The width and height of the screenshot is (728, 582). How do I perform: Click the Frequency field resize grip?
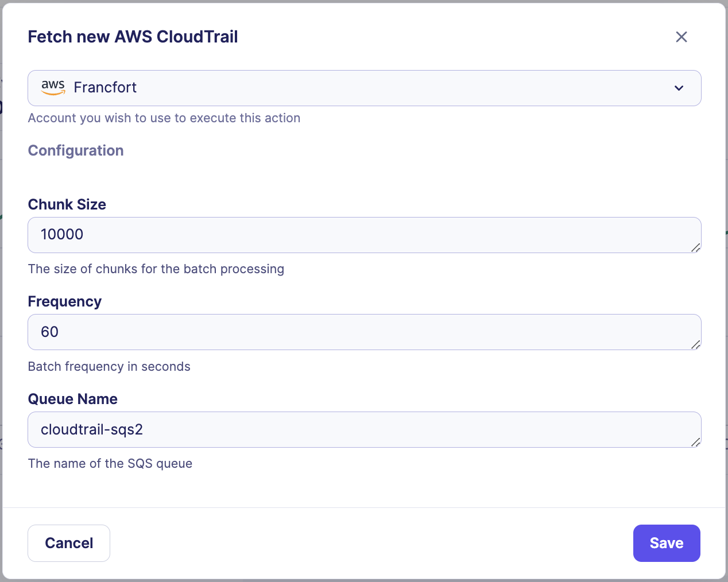pyautogui.click(x=695, y=344)
